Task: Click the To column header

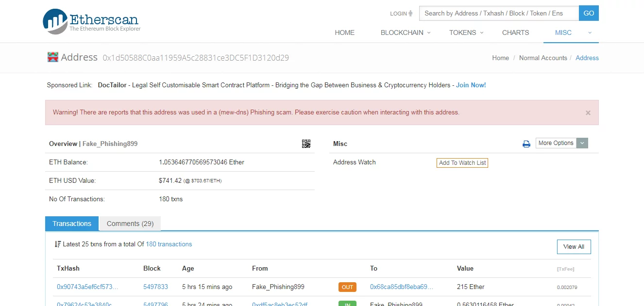Action: (x=373, y=268)
